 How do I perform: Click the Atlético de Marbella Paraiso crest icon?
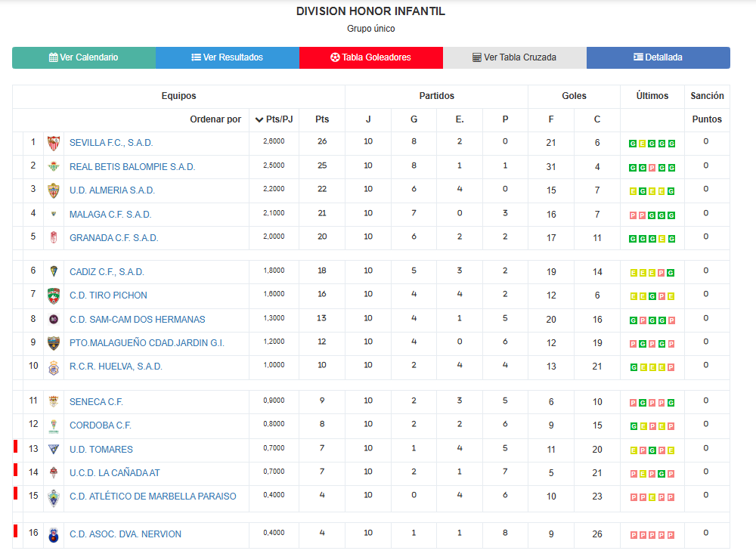click(54, 498)
